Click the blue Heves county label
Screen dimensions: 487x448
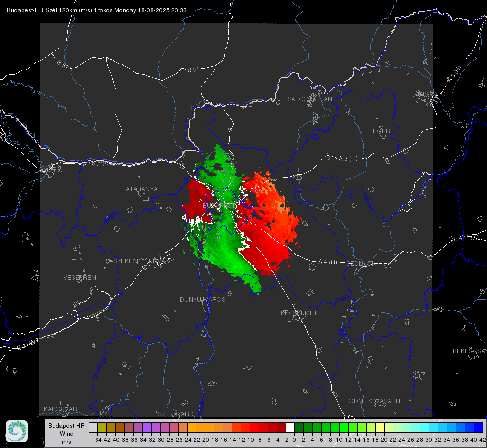click(x=368, y=202)
